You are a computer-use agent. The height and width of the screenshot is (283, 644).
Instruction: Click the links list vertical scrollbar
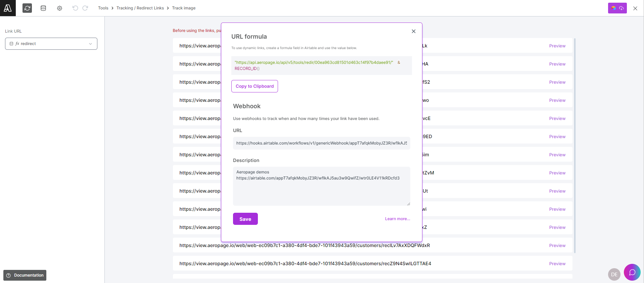(x=575, y=145)
